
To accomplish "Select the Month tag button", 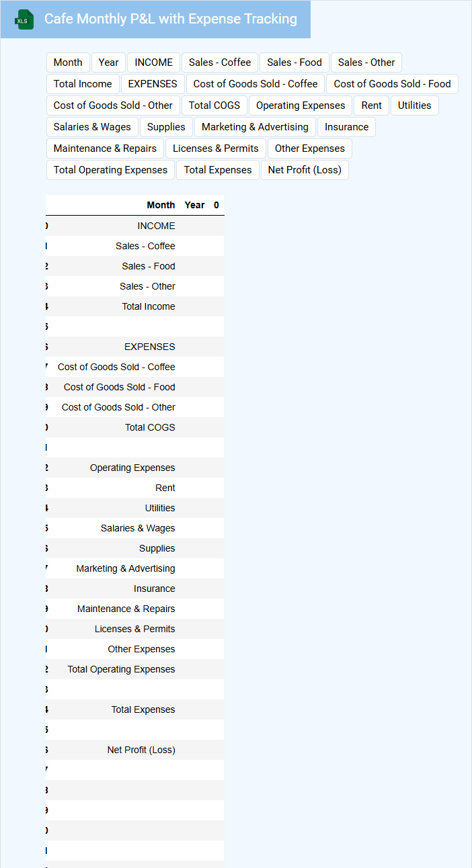I will tap(68, 62).
